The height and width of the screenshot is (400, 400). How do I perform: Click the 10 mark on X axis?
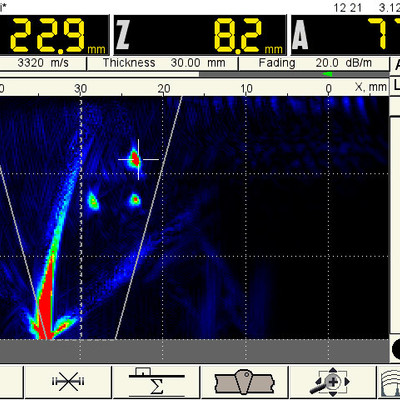pyautogui.click(x=246, y=89)
